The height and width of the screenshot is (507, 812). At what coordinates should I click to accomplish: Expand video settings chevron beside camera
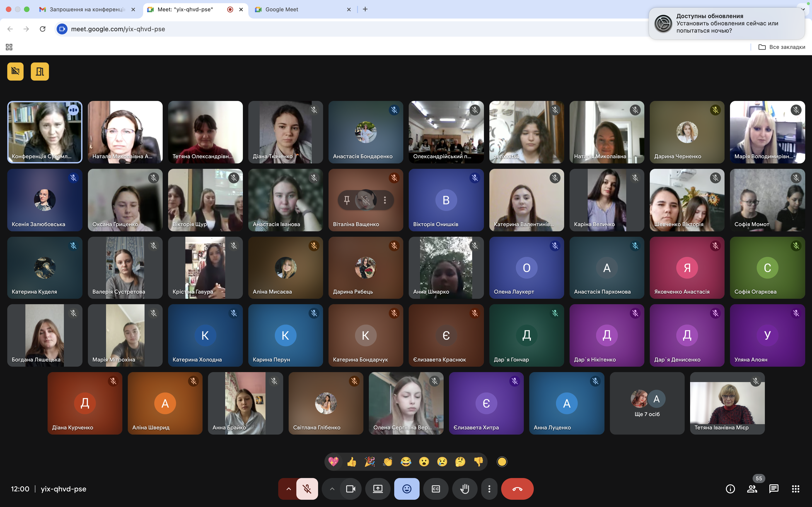click(332, 489)
